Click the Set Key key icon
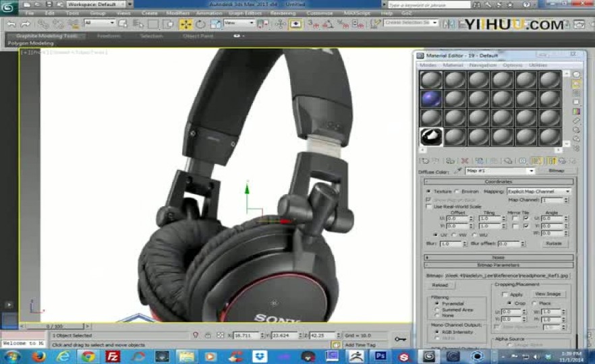595x364 pixels. pos(400,339)
